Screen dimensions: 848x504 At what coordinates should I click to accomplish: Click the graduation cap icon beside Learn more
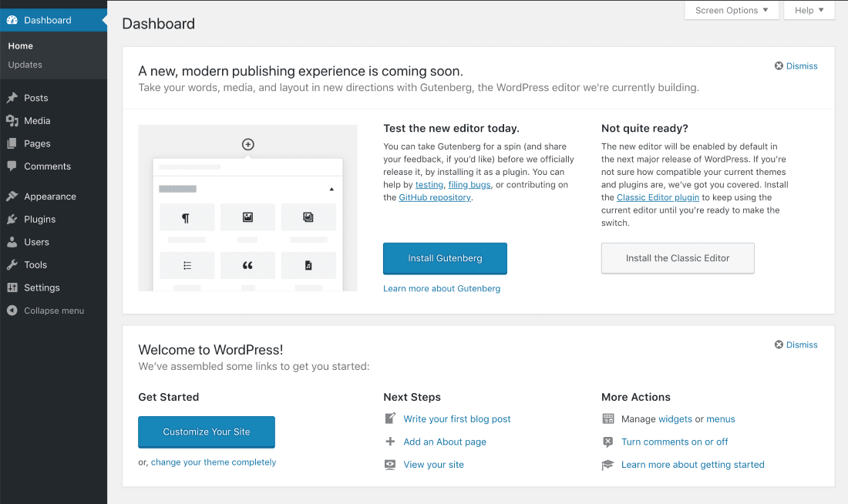click(x=608, y=465)
